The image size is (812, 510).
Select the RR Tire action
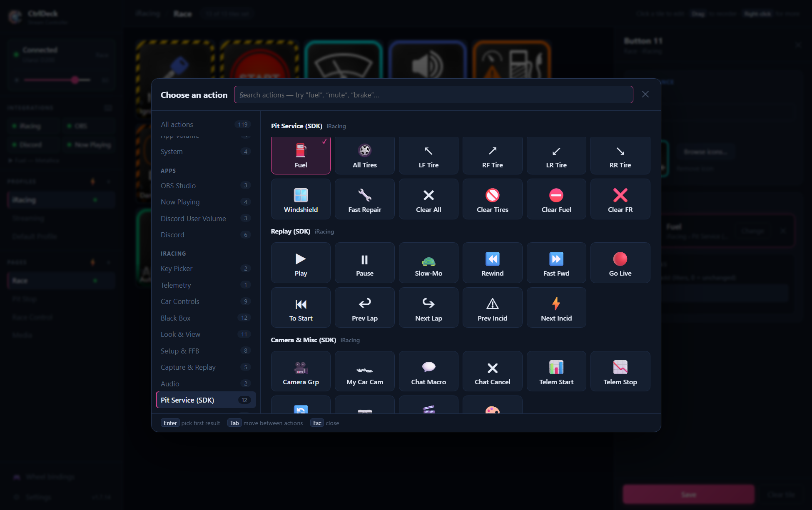point(620,155)
